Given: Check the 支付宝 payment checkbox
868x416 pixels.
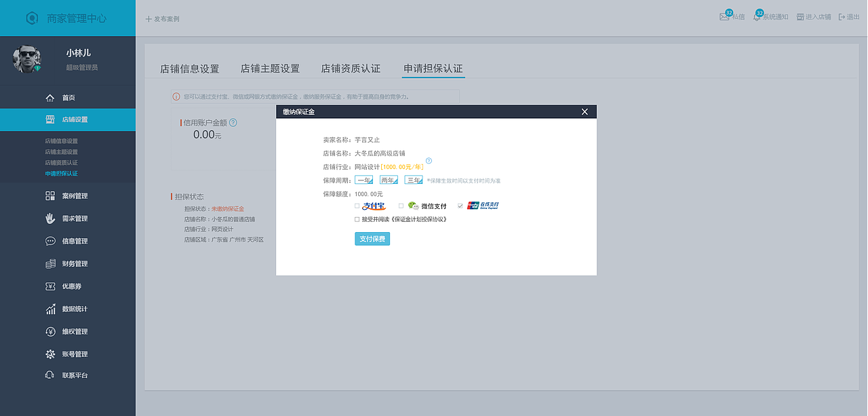Looking at the screenshot, I should [357, 206].
